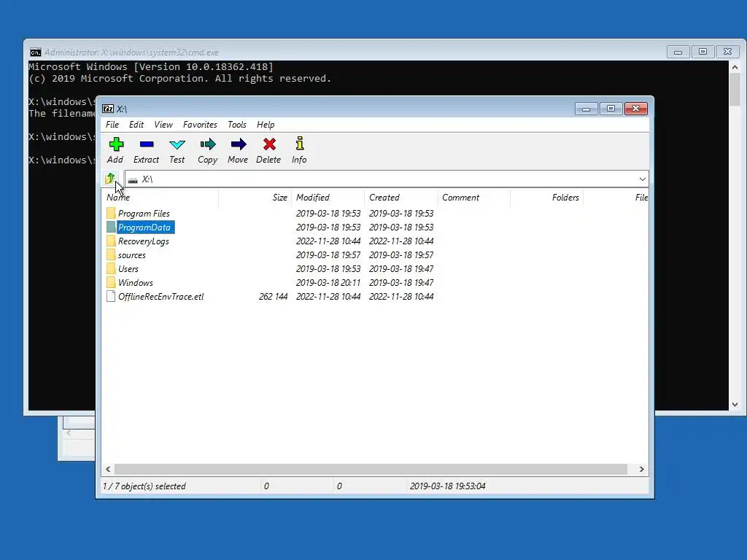Click the Add toolbar icon

[x=116, y=144]
